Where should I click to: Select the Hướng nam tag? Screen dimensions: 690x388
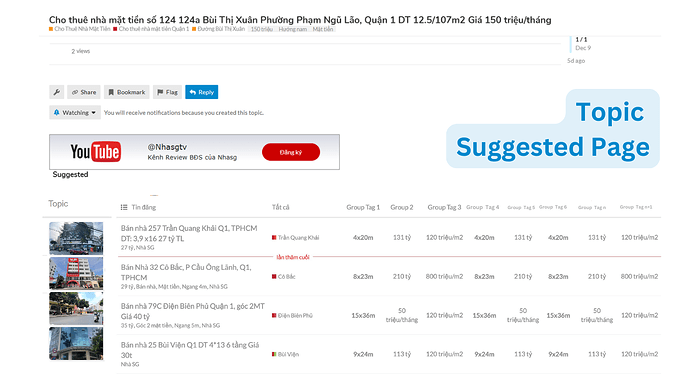point(293,29)
